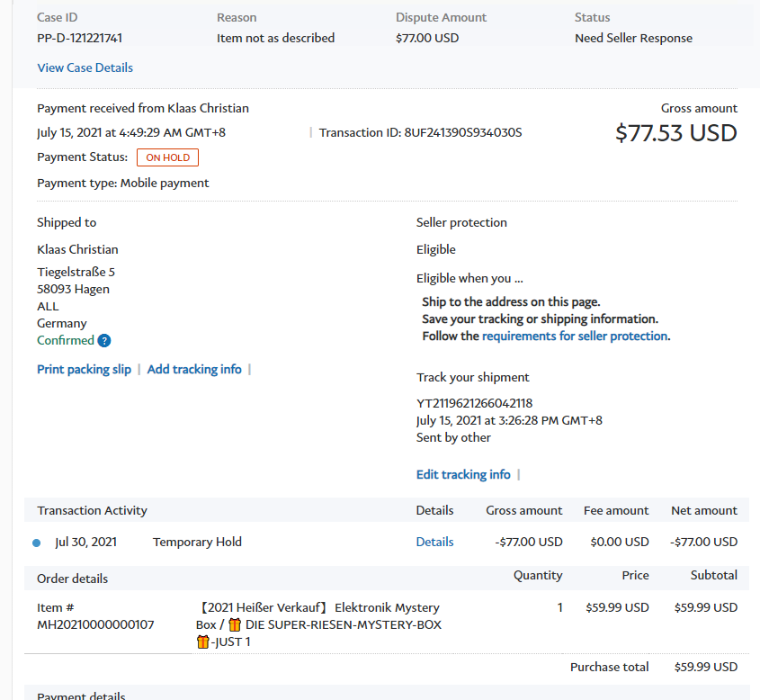Click Edit tracking info link
760x700 pixels.
click(x=463, y=474)
